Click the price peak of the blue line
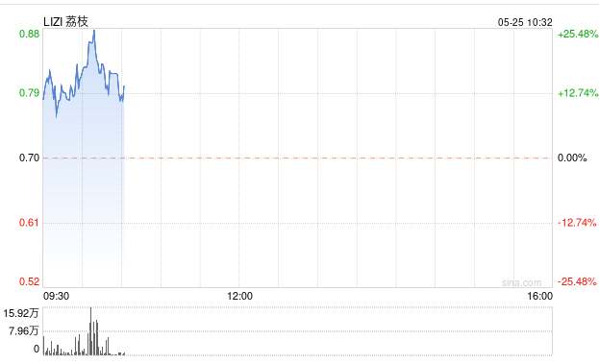The height and width of the screenshot is (364, 599). (94, 32)
